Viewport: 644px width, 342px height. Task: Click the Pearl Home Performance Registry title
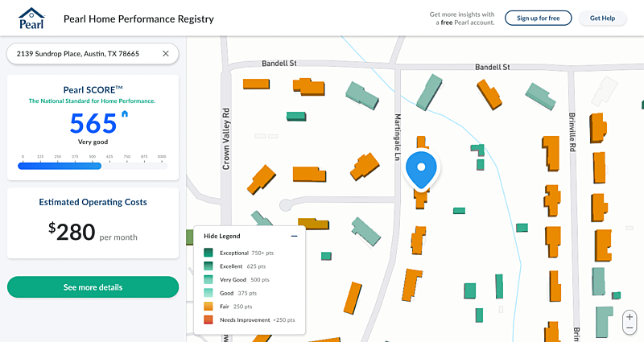[139, 18]
